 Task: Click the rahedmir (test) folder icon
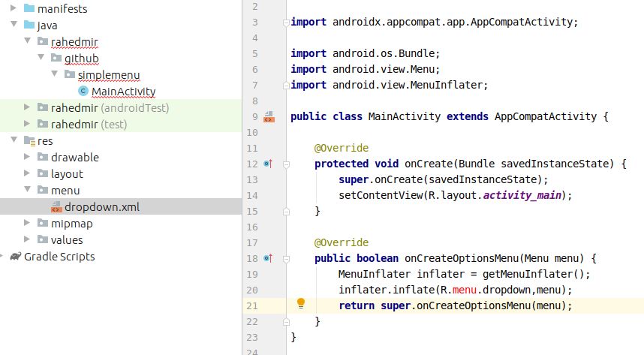pos(43,124)
